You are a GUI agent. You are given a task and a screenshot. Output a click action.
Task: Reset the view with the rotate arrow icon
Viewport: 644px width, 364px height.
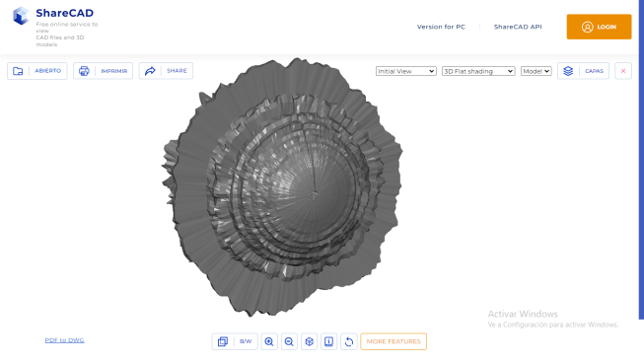(349, 341)
